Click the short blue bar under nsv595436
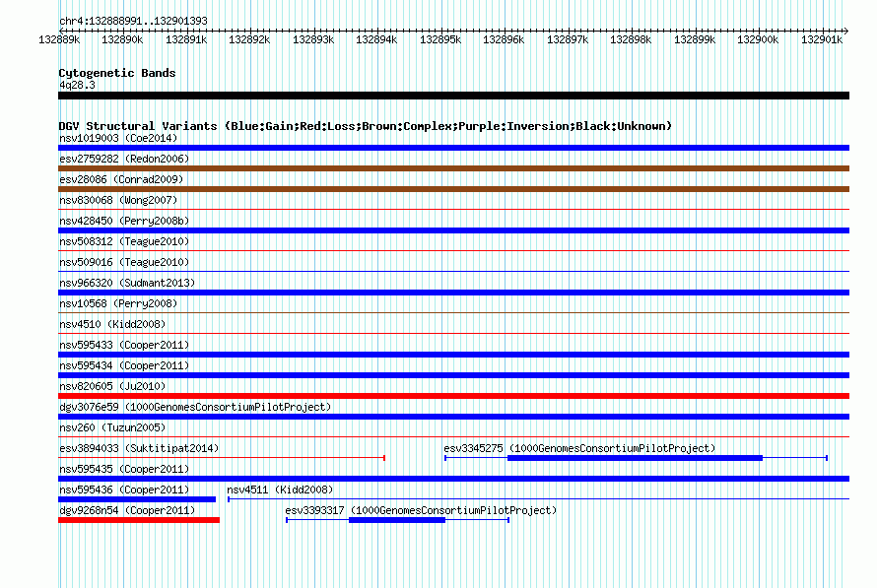877x588 pixels. point(137,499)
